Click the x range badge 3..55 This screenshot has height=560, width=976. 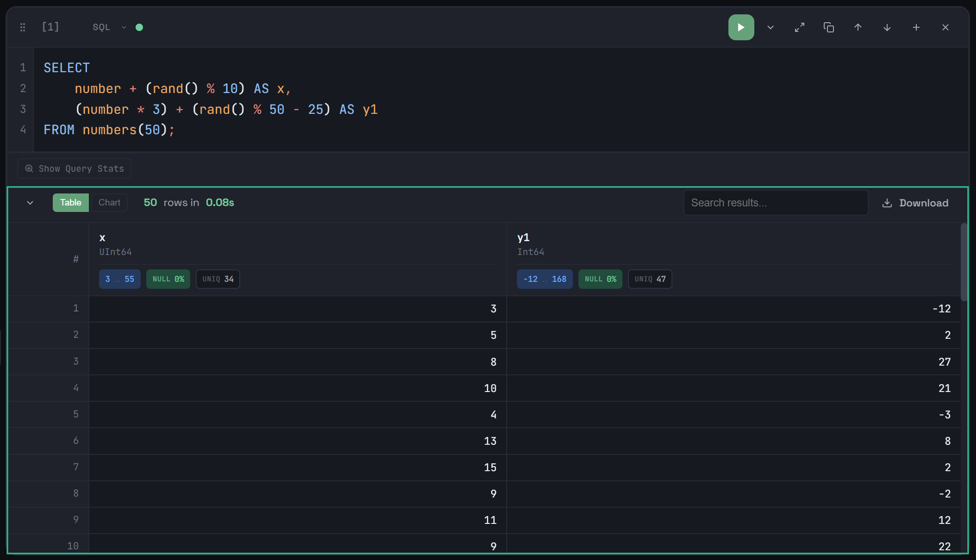tap(119, 279)
